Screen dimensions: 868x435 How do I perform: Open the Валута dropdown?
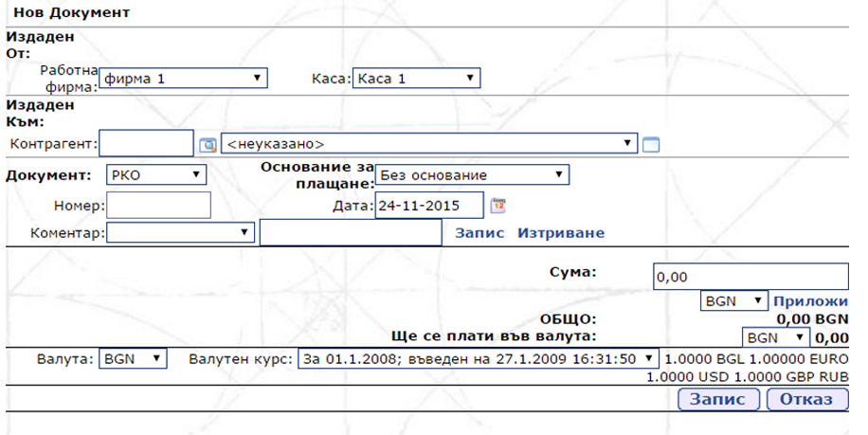tap(133, 358)
